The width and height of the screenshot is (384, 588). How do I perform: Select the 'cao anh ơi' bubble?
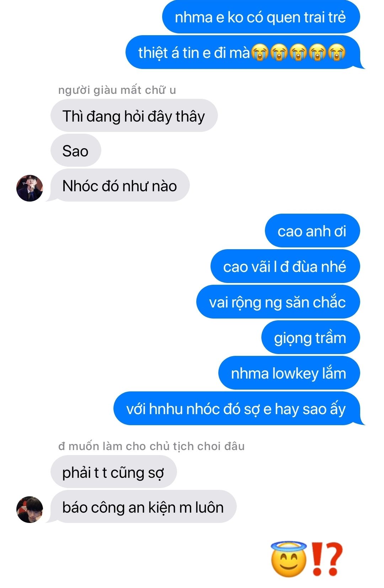[x=313, y=231]
